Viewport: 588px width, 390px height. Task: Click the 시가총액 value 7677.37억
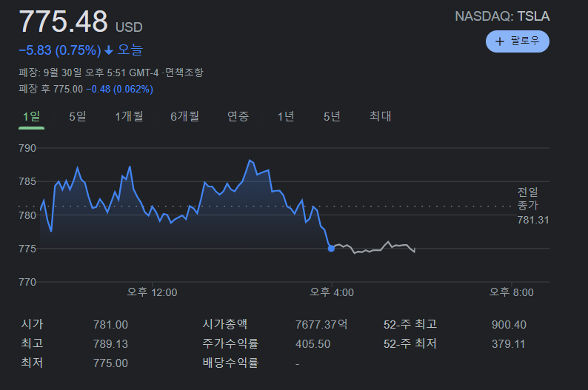coord(321,324)
